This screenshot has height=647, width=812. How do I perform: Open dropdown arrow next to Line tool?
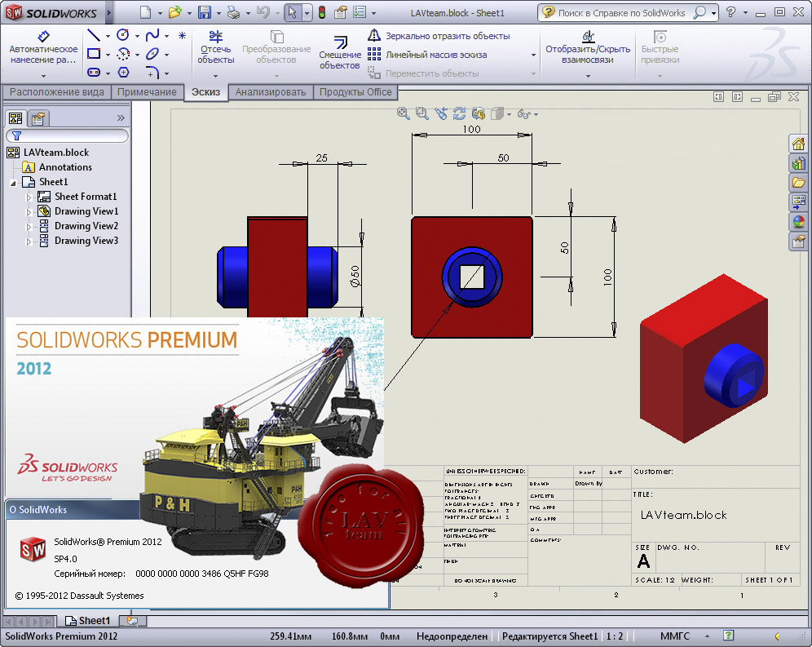pos(108,36)
